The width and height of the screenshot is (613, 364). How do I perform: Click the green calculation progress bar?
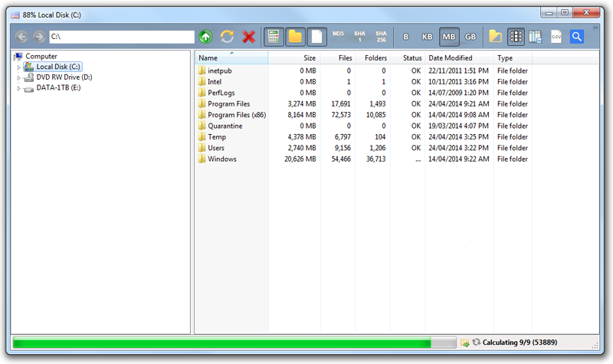(x=230, y=343)
